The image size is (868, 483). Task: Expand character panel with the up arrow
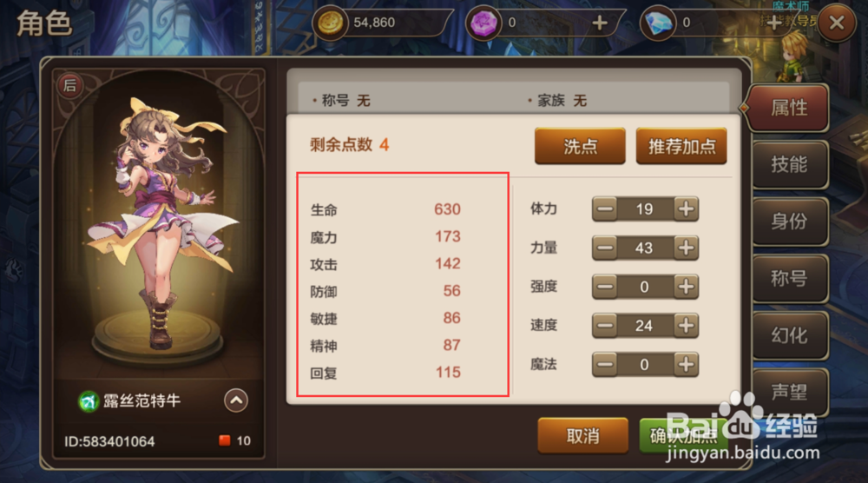point(236,400)
